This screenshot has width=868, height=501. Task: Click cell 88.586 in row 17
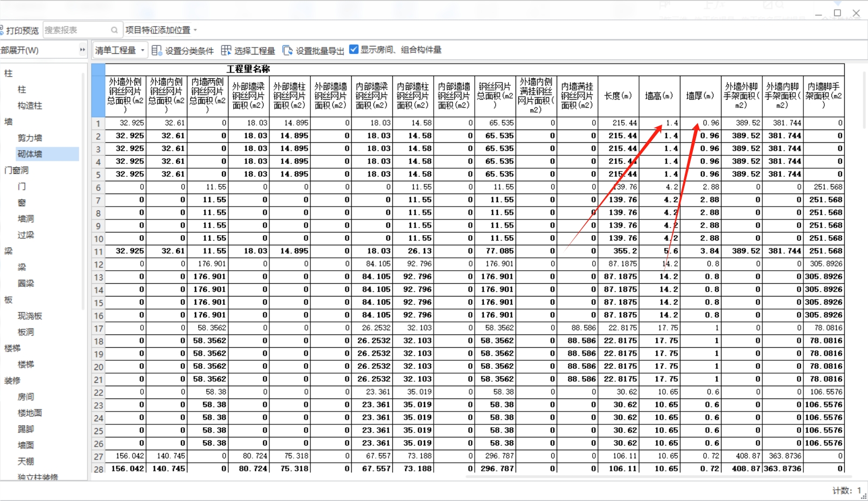[578, 327]
